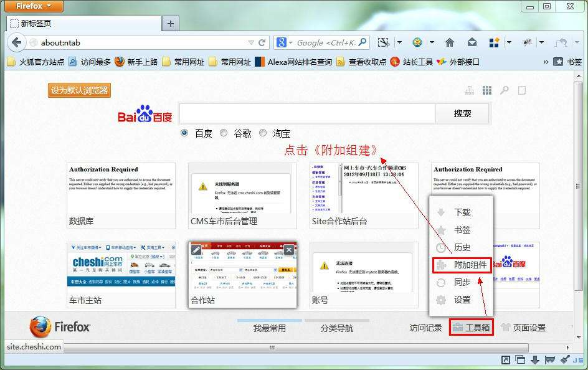Click the gray magnifier icon on page
The image size is (588, 370).
[x=505, y=90]
